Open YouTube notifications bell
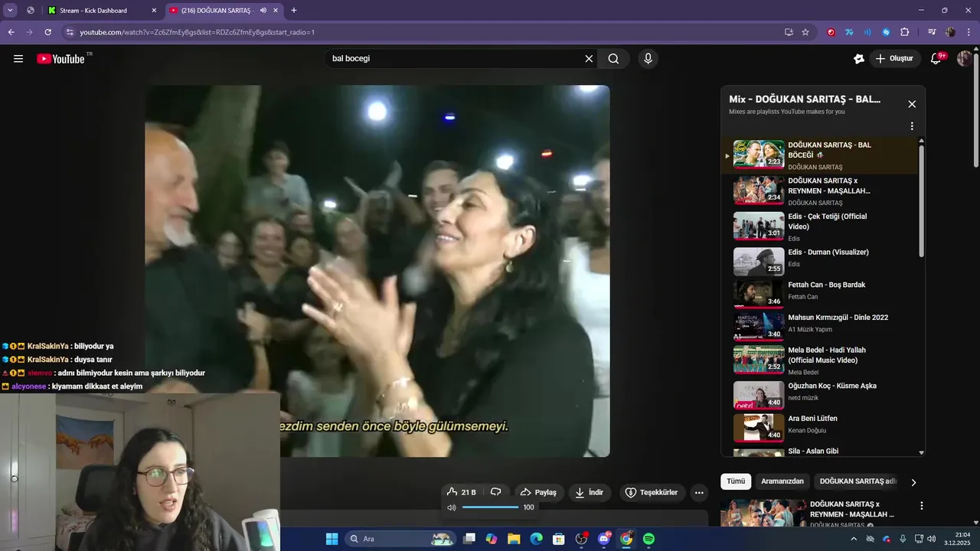Screen dimensions: 980x551 [936, 59]
